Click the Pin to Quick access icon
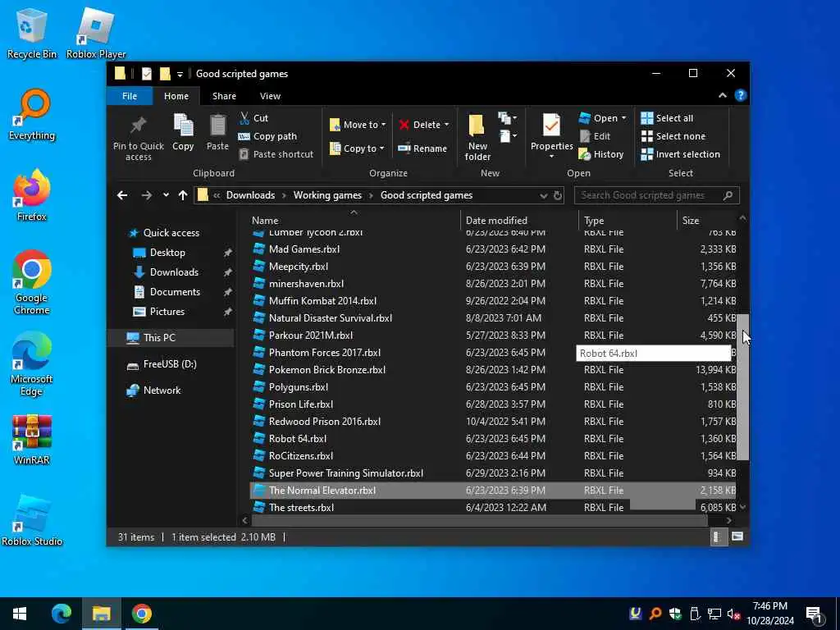Screen dimensions: 840x630 click(138, 138)
